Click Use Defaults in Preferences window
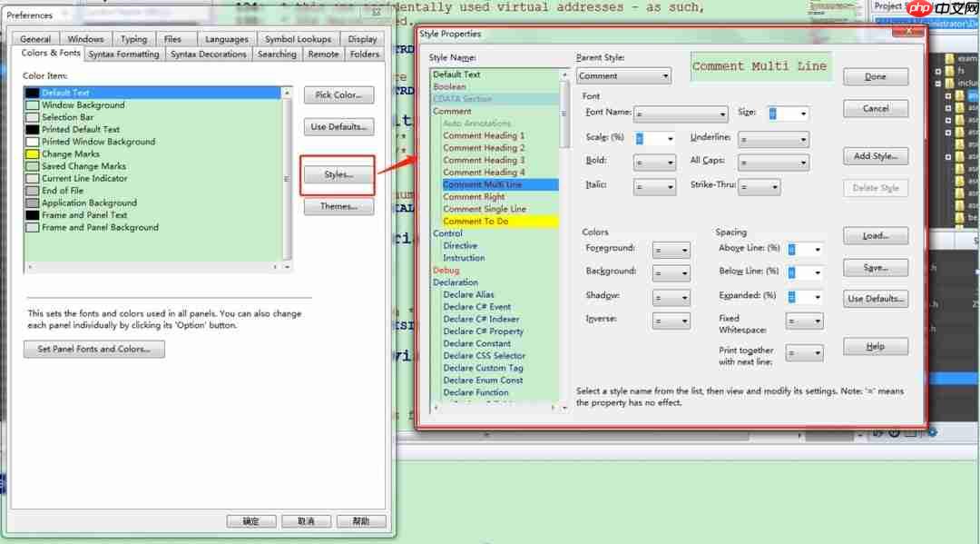The image size is (980, 544). click(338, 127)
